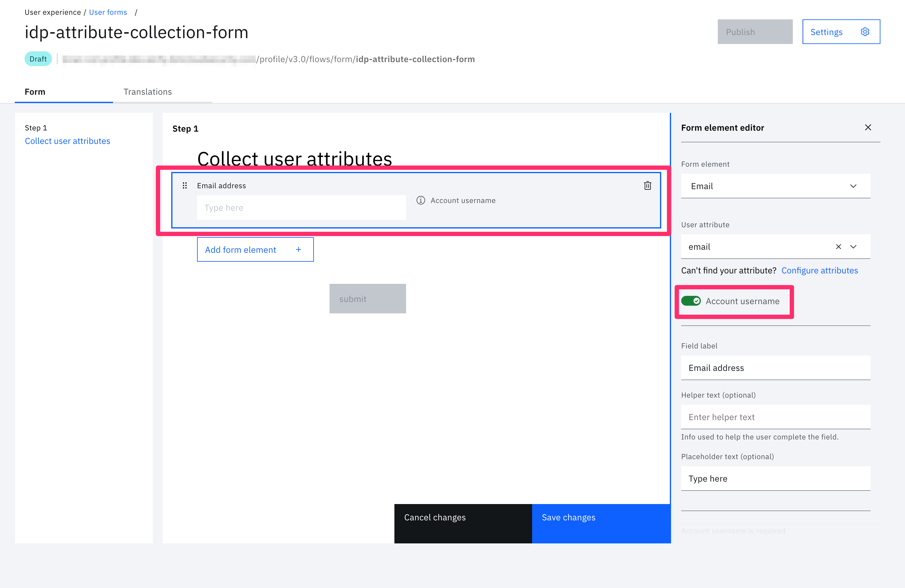This screenshot has height=588, width=905.
Task: Close the Form element editor panel
Action: click(868, 127)
